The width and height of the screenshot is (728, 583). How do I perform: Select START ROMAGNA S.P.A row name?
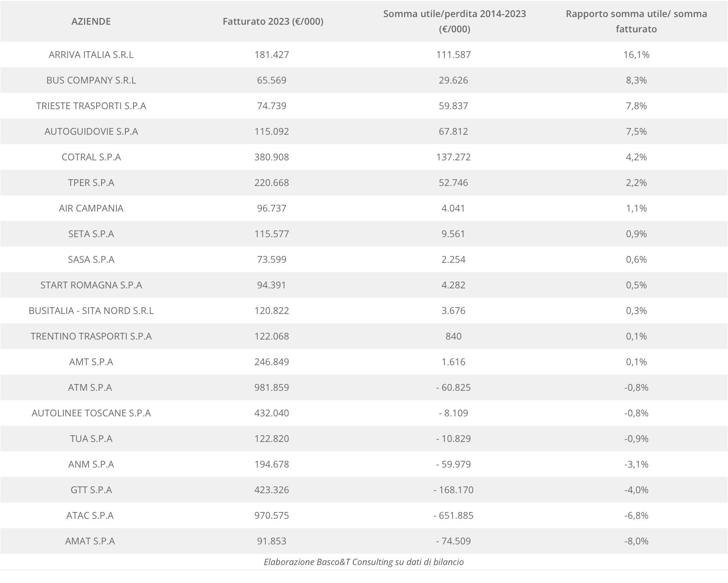(91, 285)
